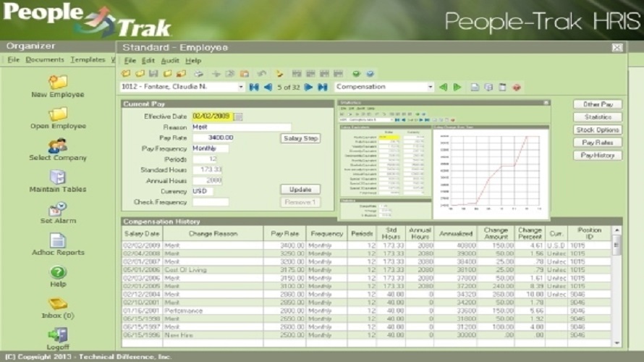Click the Print icon in the toolbar
Image resolution: width=644 pixels, height=362 pixels.
click(x=198, y=74)
